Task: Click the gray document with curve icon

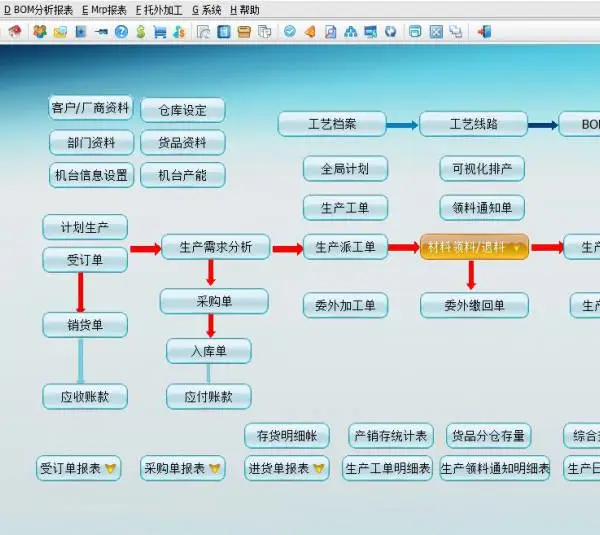Action: tap(203, 32)
